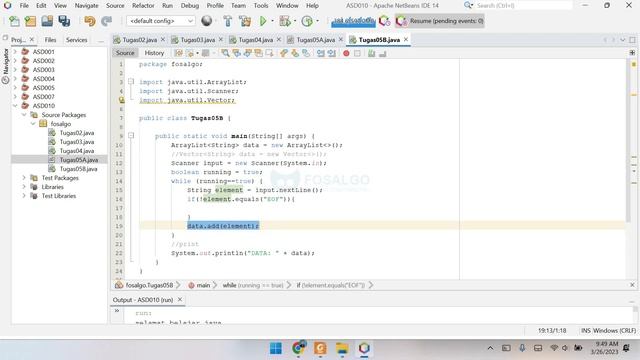Click the globe browser icon in toolbar

coord(207,20)
